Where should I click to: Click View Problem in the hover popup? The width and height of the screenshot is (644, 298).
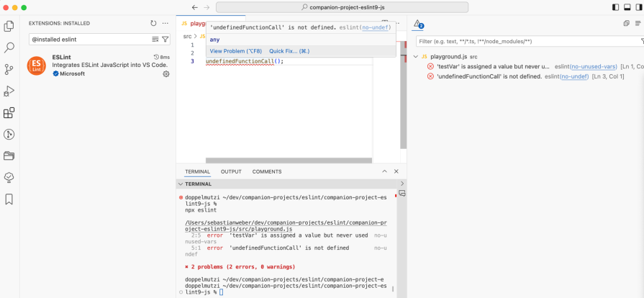click(x=235, y=51)
